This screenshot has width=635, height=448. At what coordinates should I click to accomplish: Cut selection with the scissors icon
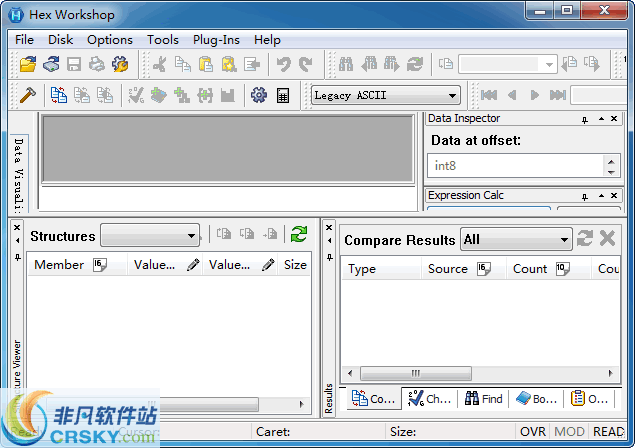(x=160, y=64)
